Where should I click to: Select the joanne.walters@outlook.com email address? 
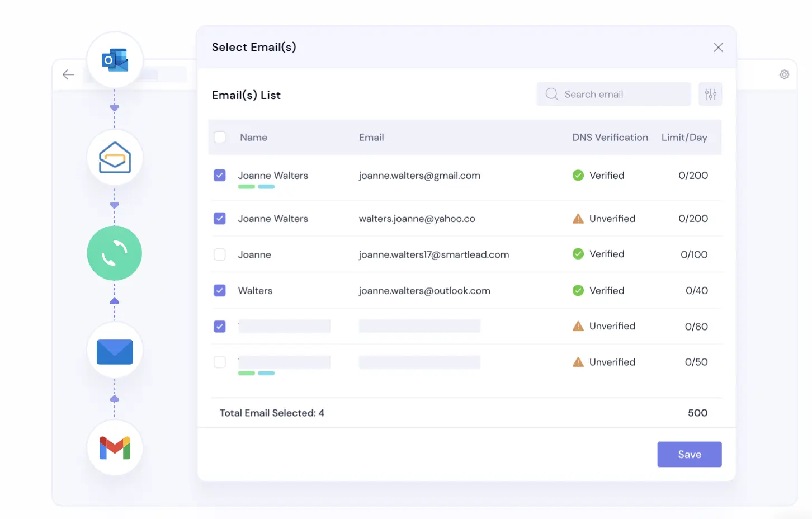tap(424, 291)
